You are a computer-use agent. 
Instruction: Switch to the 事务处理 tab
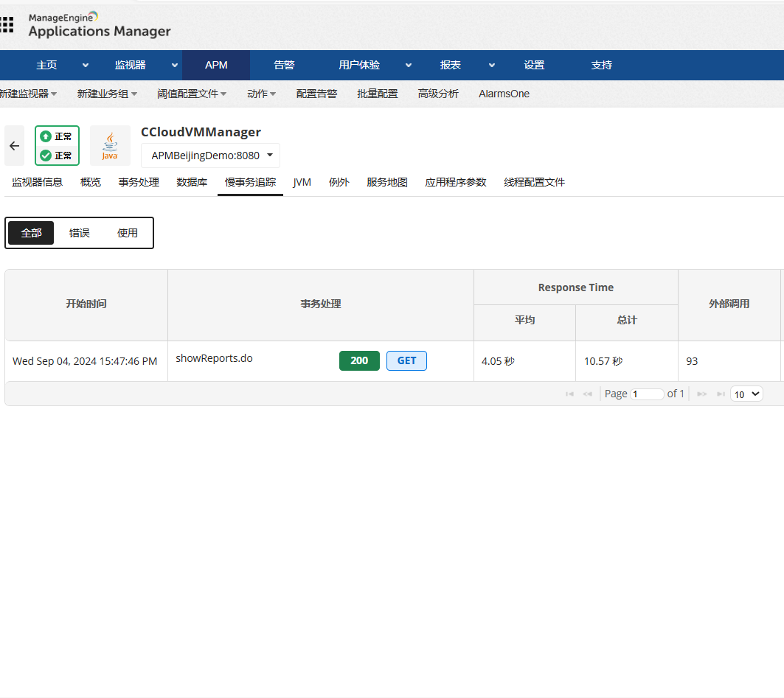(x=139, y=182)
